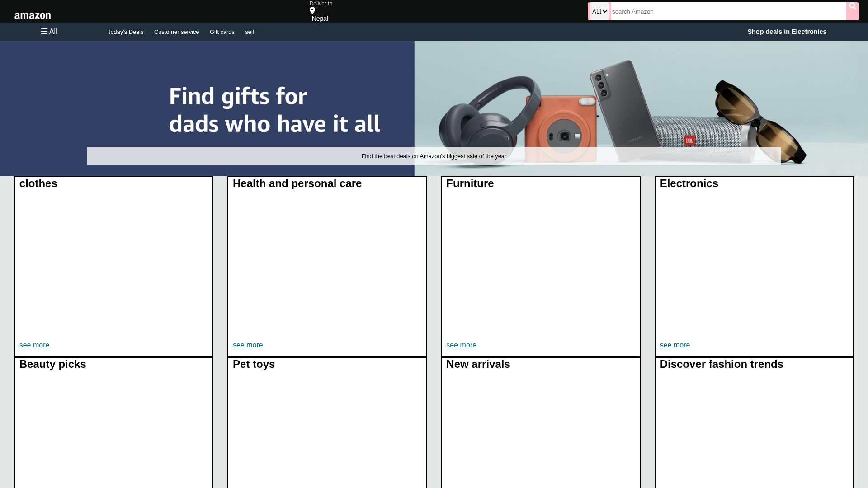Open Gift cards page
Image resolution: width=868 pixels, height=488 pixels.
click(x=222, y=32)
